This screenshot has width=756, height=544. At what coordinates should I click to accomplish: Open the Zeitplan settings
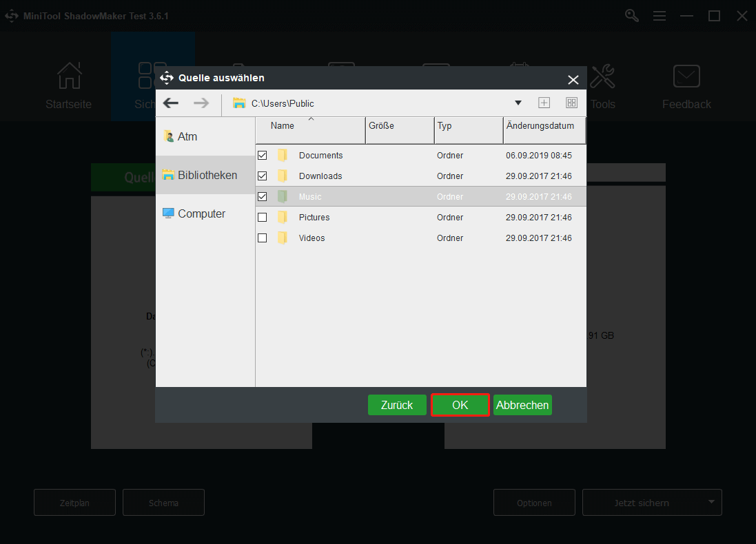74,502
